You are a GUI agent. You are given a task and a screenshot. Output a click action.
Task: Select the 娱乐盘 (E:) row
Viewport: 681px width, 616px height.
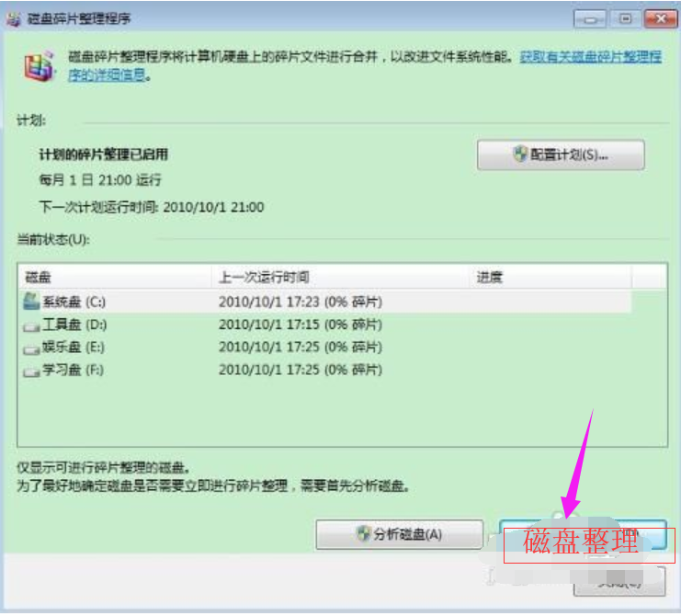pos(324,348)
